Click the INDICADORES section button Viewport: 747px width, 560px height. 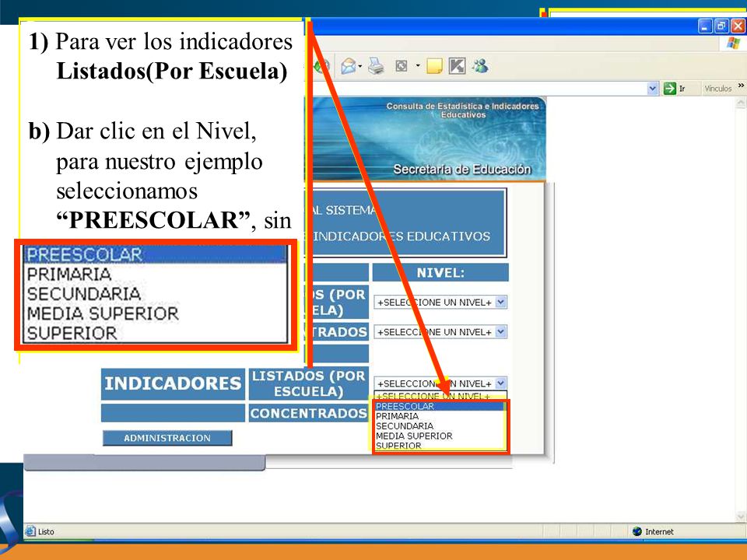click(x=173, y=383)
